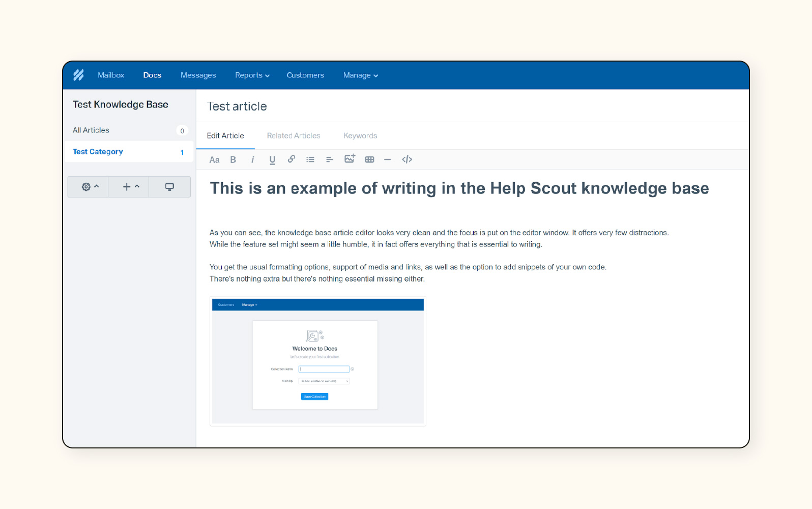Show All Articles in the sidebar
812x509 pixels.
tap(129, 130)
